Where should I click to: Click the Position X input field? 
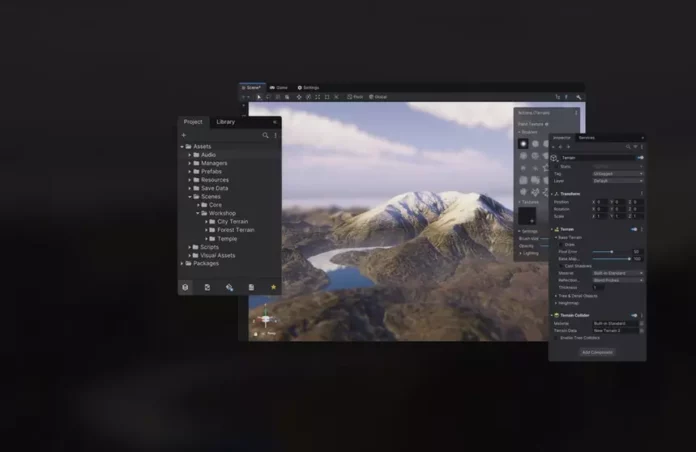pyautogui.click(x=598, y=202)
